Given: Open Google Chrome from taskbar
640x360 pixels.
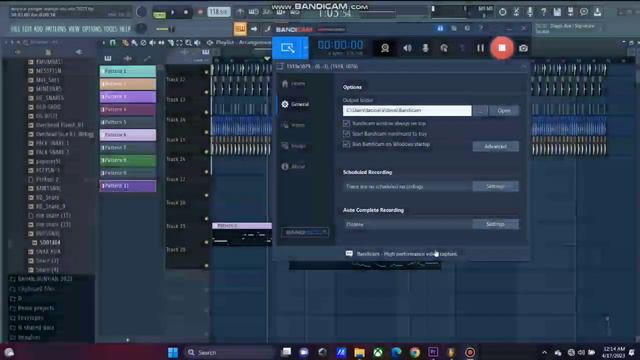Looking at the screenshot, I should [x=415, y=352].
